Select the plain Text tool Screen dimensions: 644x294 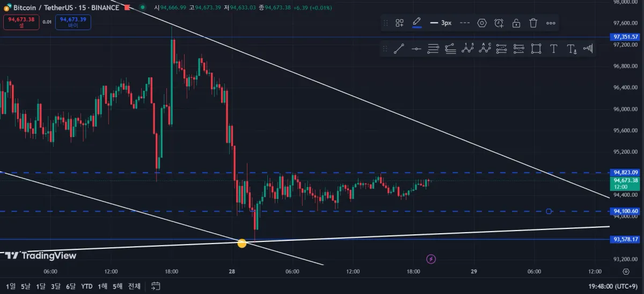[x=553, y=49]
